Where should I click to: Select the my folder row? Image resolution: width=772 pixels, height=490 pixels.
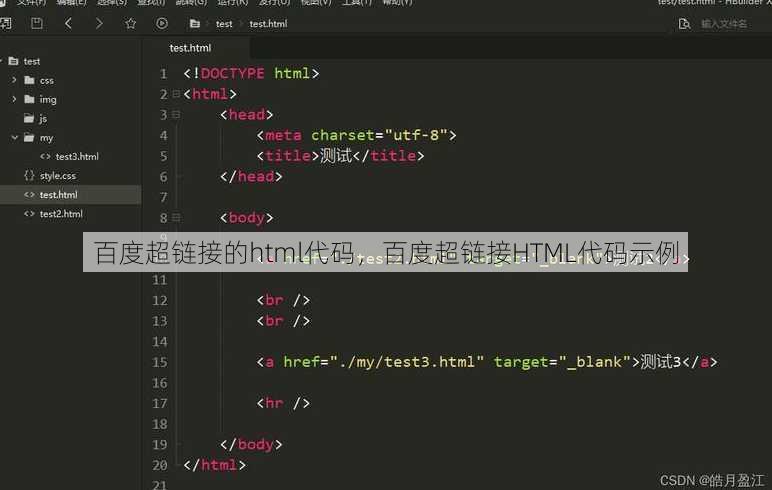(70, 137)
